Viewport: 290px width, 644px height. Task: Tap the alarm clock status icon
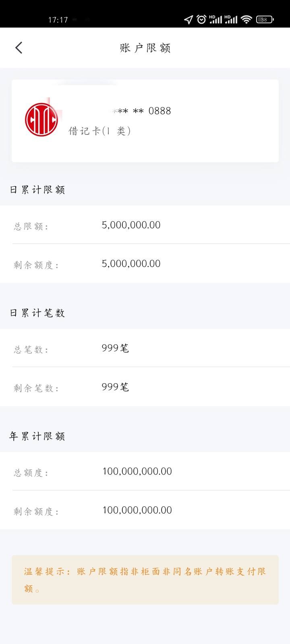(201, 19)
